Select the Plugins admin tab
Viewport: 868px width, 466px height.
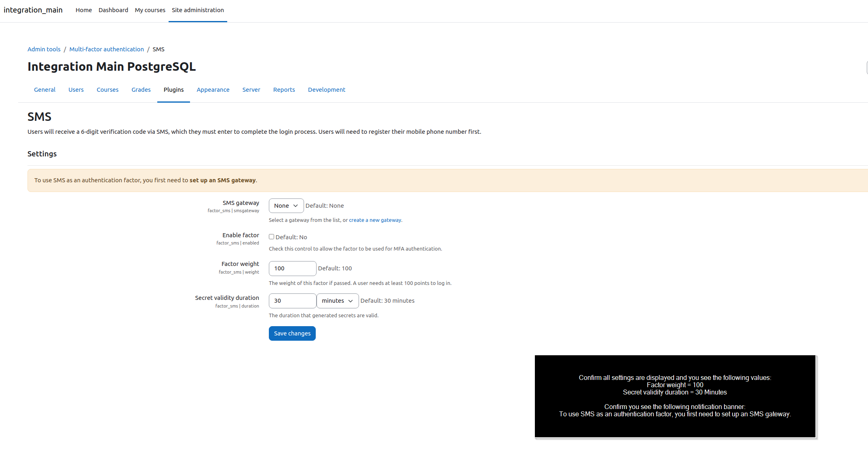coord(173,90)
